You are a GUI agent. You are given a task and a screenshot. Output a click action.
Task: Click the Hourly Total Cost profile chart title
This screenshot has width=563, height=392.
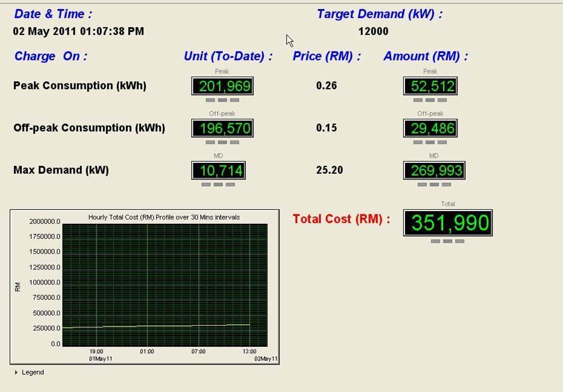(x=164, y=217)
